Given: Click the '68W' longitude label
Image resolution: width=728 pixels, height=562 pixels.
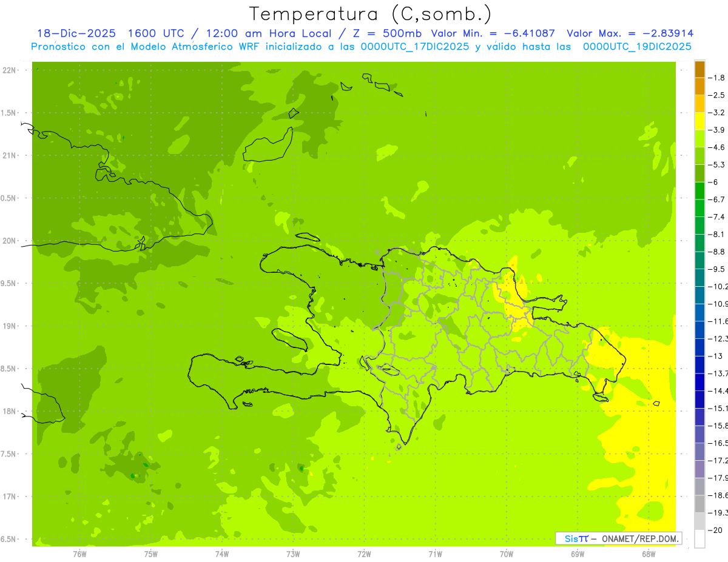Looking at the screenshot, I should coord(648,554).
